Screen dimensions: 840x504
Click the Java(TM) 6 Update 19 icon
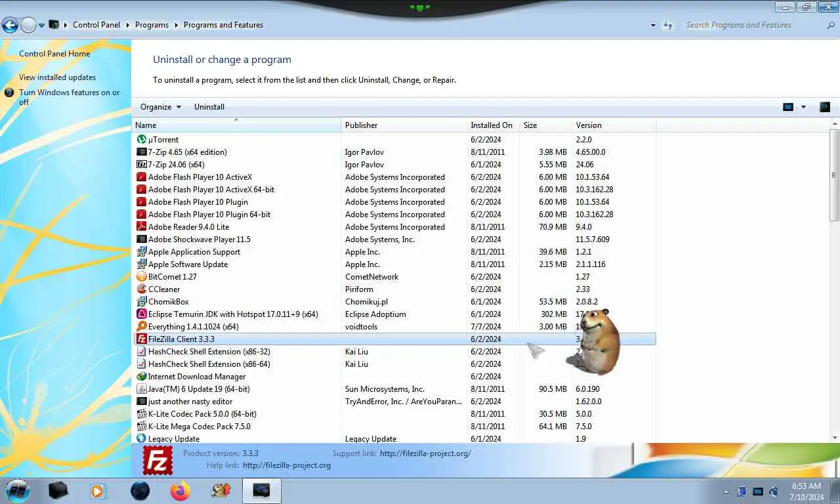pyautogui.click(x=141, y=388)
